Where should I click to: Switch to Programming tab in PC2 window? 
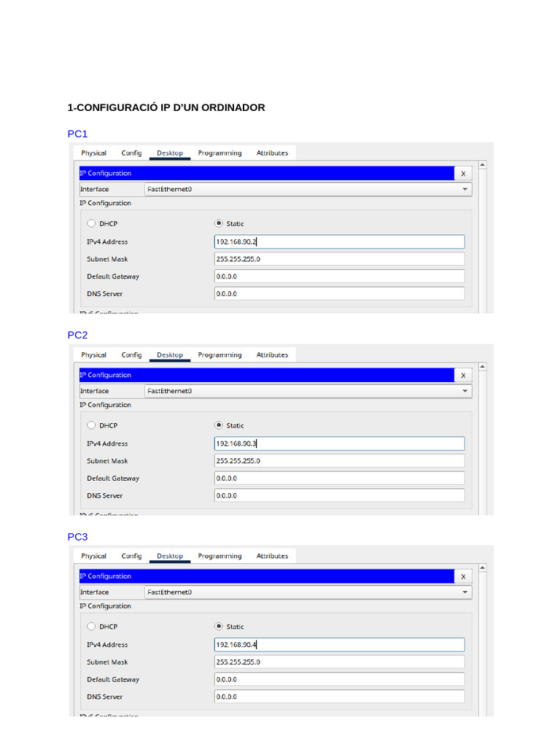click(219, 355)
